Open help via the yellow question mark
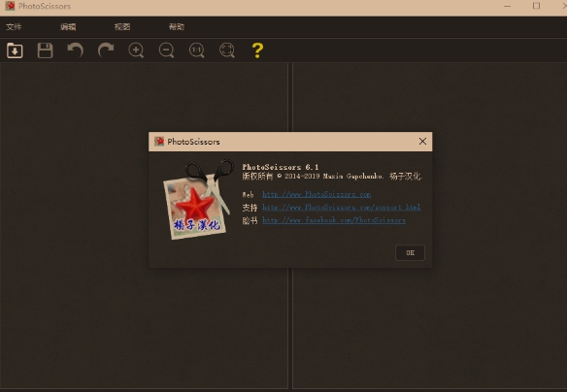Viewport: 567px width, 392px height. pos(257,50)
